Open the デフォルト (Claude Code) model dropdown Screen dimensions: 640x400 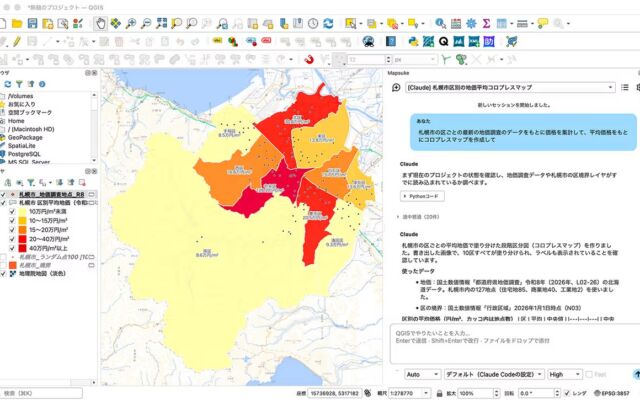click(x=494, y=374)
